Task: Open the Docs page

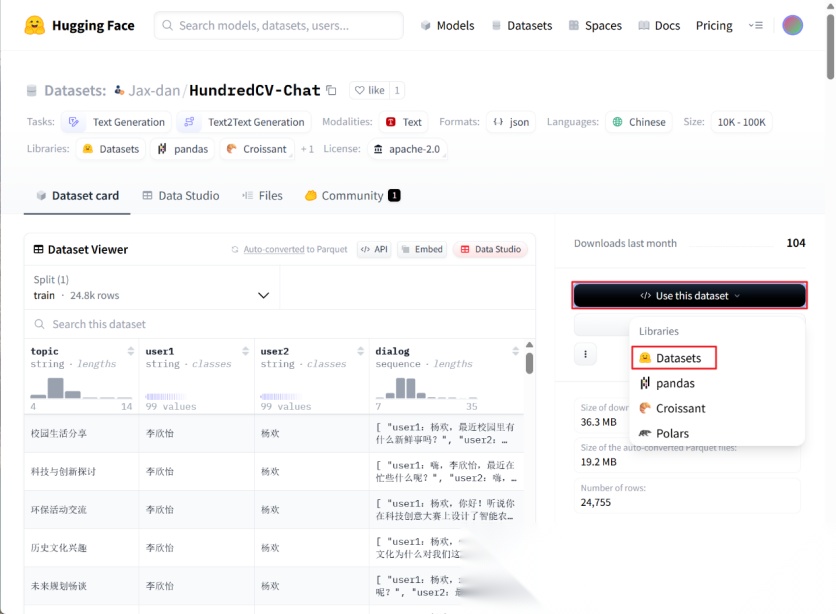Action: pos(659,26)
